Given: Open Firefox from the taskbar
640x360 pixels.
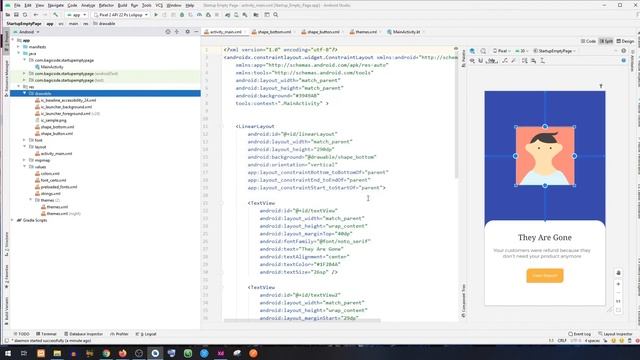Looking at the screenshot, I should point(122,353).
